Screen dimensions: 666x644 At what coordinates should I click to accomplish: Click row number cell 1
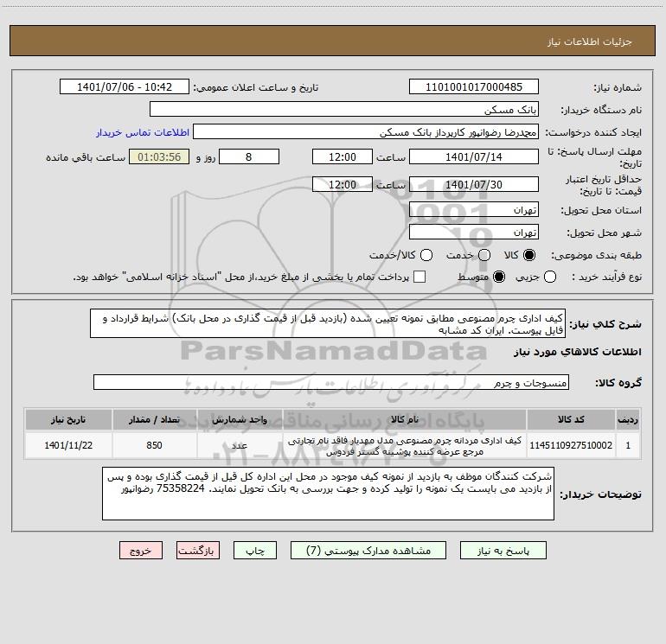click(x=628, y=445)
